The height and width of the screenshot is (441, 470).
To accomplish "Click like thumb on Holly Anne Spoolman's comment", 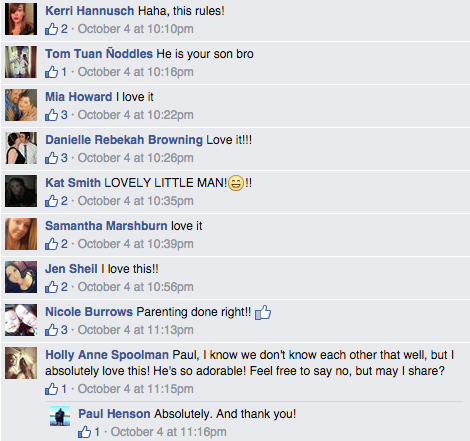I will (x=51, y=389).
